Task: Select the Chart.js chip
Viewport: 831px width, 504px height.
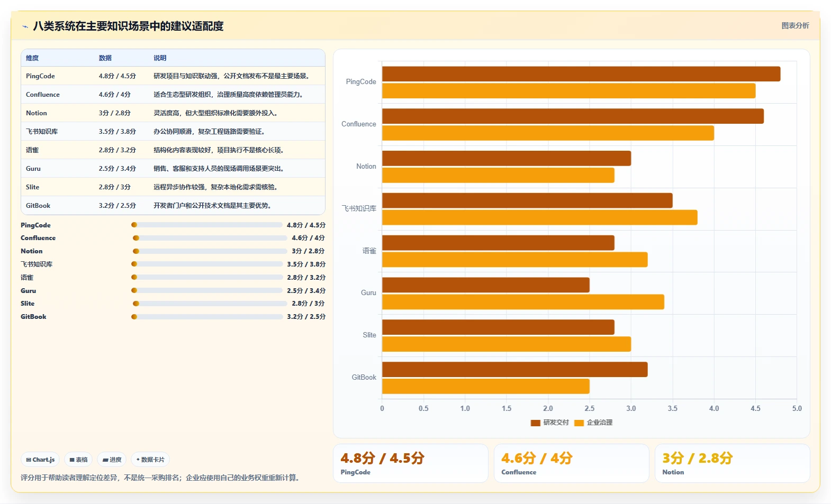Action: point(41,460)
